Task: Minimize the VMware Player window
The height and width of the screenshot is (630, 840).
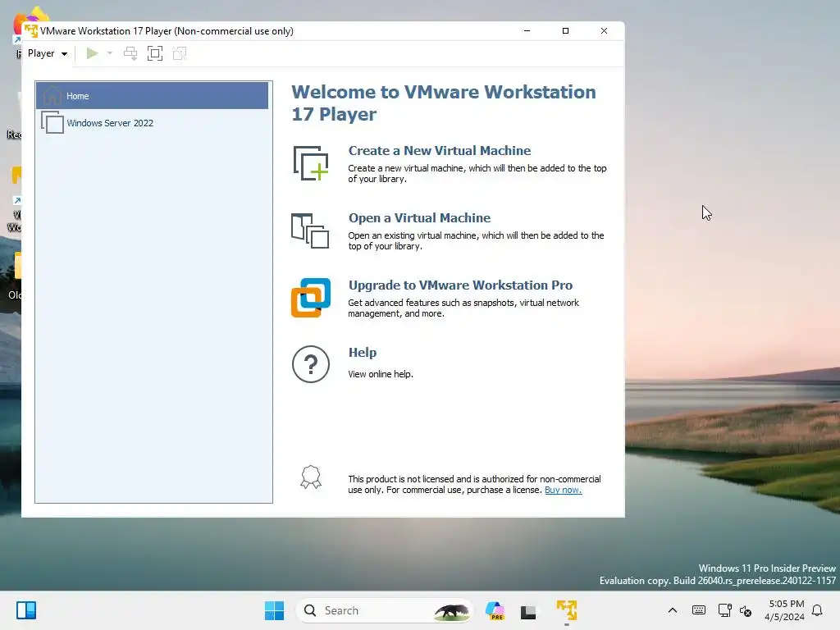Action: (x=527, y=30)
